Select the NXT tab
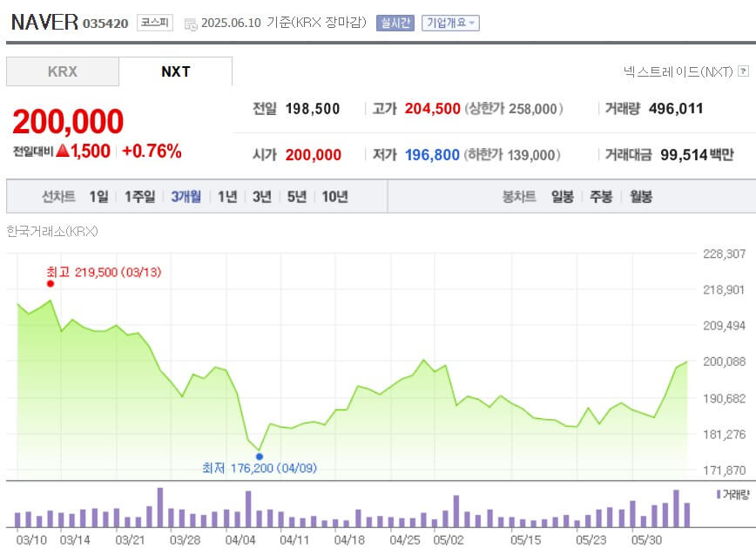The width and height of the screenshot is (756, 548). pyautogui.click(x=175, y=71)
